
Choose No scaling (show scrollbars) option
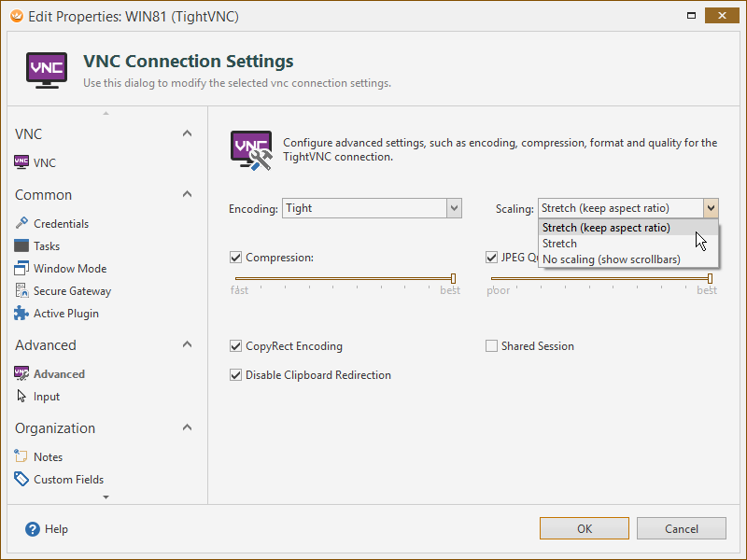click(611, 259)
